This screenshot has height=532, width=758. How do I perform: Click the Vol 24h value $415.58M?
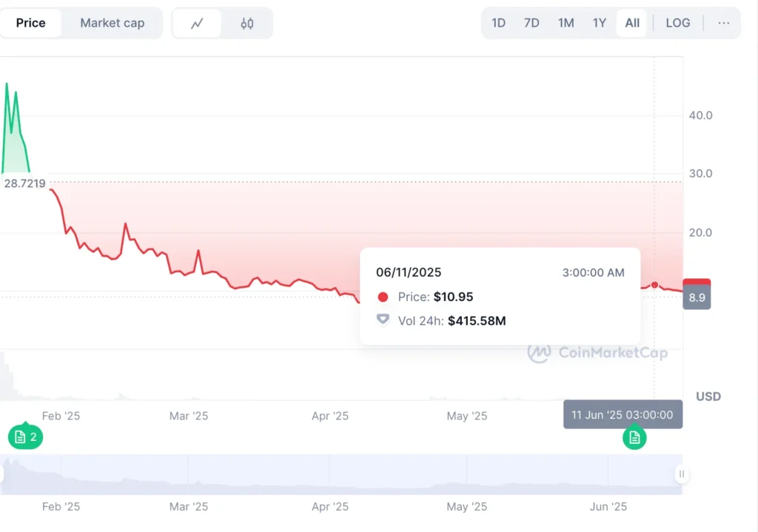pos(477,321)
